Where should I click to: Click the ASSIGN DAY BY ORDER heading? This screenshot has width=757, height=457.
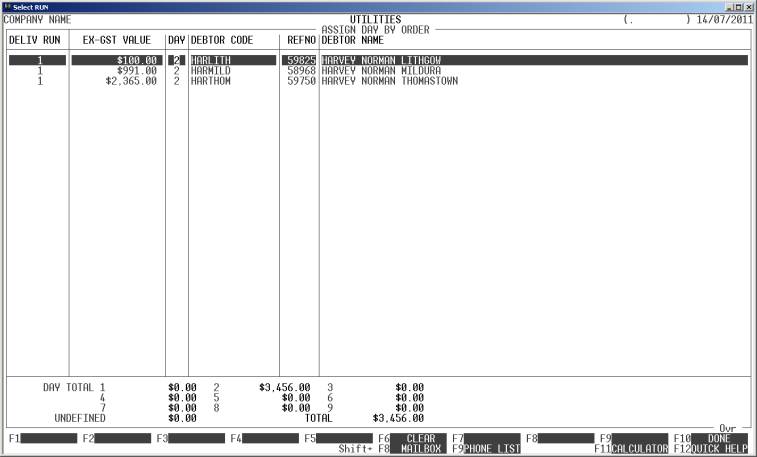pos(376,30)
